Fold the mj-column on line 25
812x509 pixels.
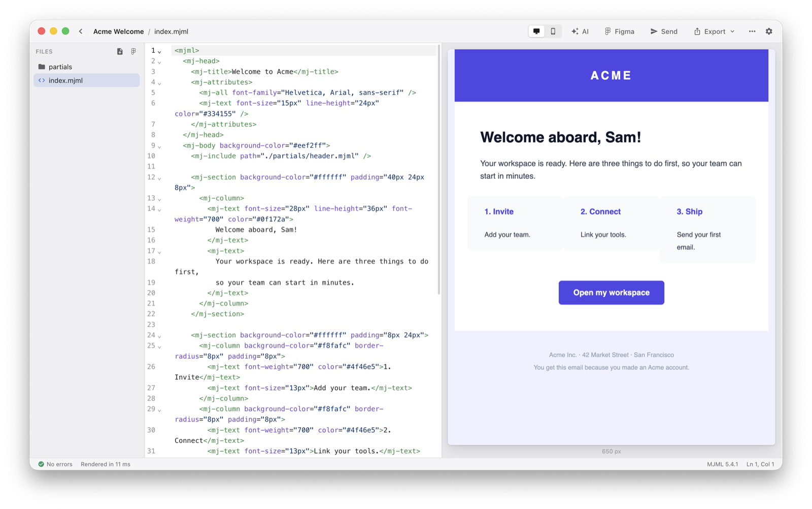pos(159,346)
